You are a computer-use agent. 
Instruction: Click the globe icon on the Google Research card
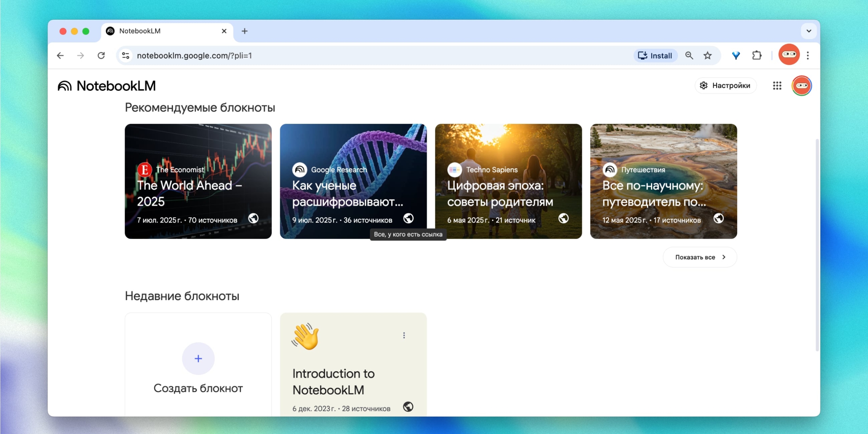pos(408,218)
